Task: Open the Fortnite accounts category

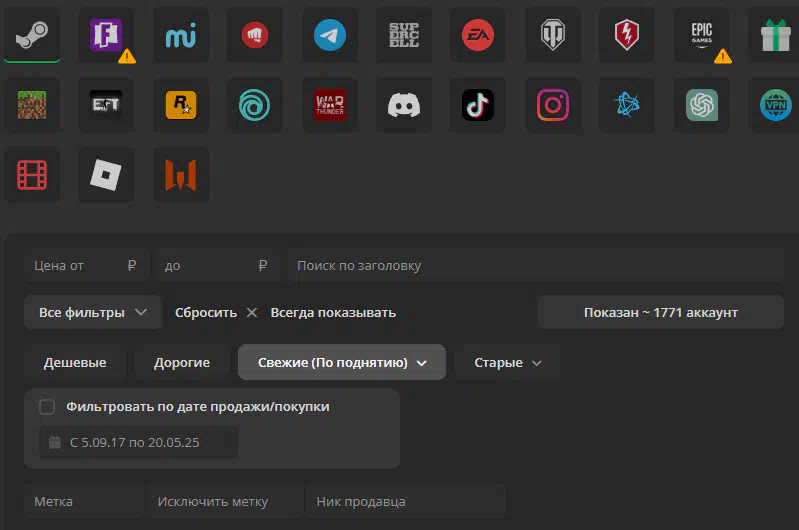Action: click(x=106, y=35)
